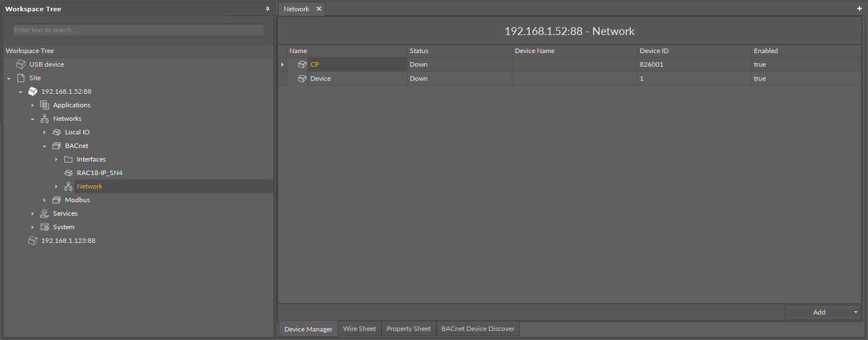Click the row selector arrow beside CP
The image size is (868, 340).
click(282, 64)
